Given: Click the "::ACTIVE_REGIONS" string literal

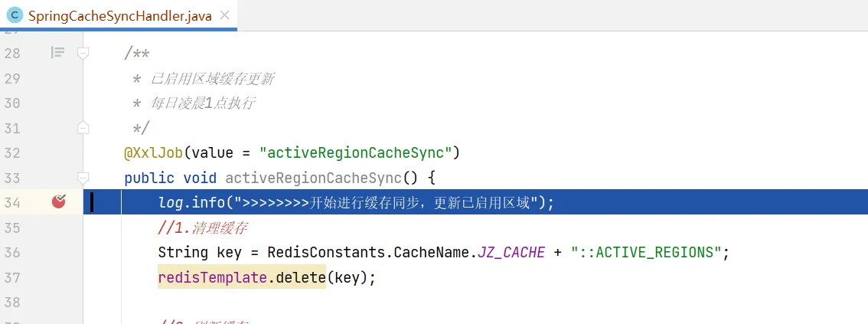Looking at the screenshot, I should tap(646, 253).
